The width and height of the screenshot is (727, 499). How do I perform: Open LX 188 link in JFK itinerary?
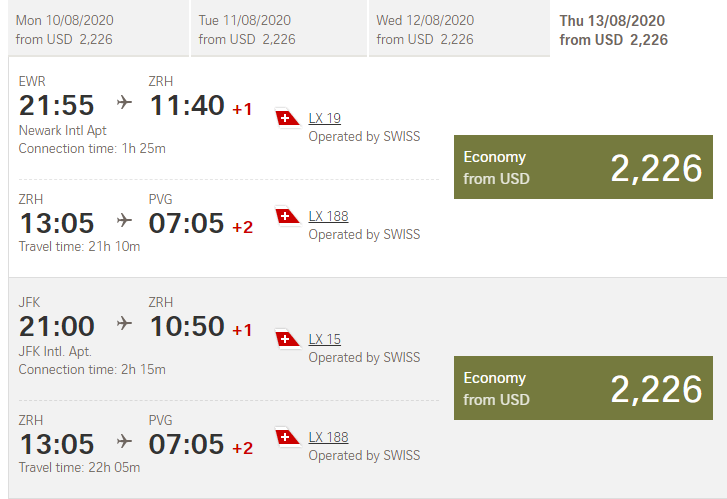coord(329,437)
